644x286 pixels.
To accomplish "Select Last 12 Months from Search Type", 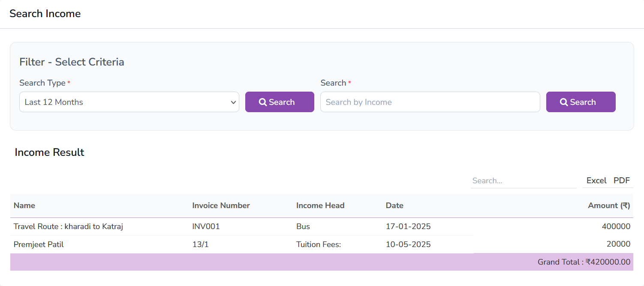I will tap(129, 102).
